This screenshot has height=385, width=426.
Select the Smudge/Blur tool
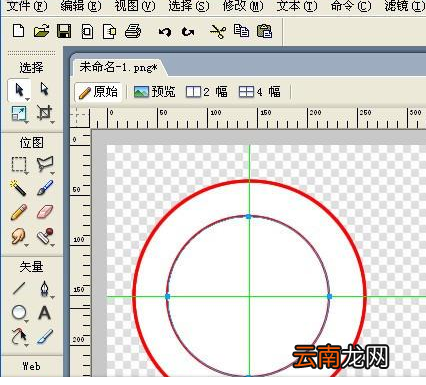(19, 236)
